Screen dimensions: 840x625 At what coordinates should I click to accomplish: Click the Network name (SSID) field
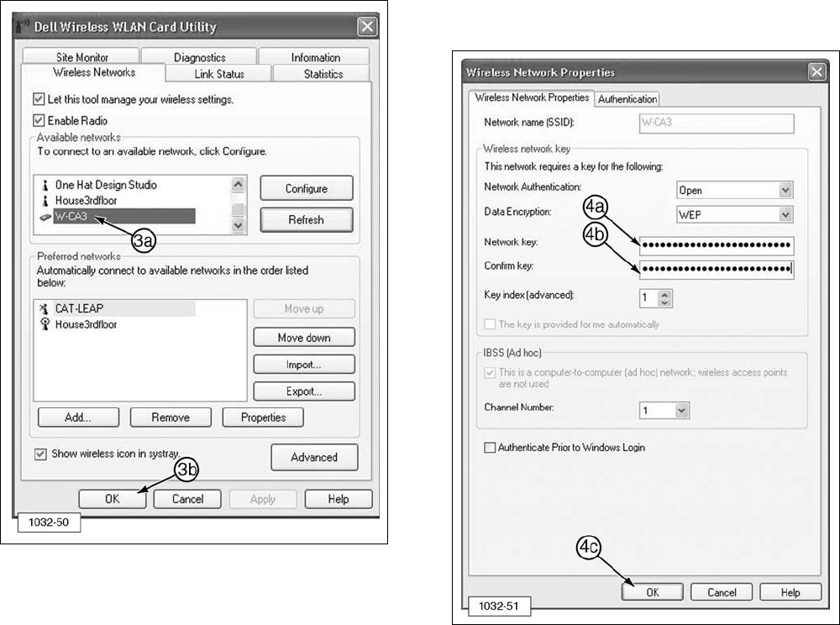pos(717,123)
